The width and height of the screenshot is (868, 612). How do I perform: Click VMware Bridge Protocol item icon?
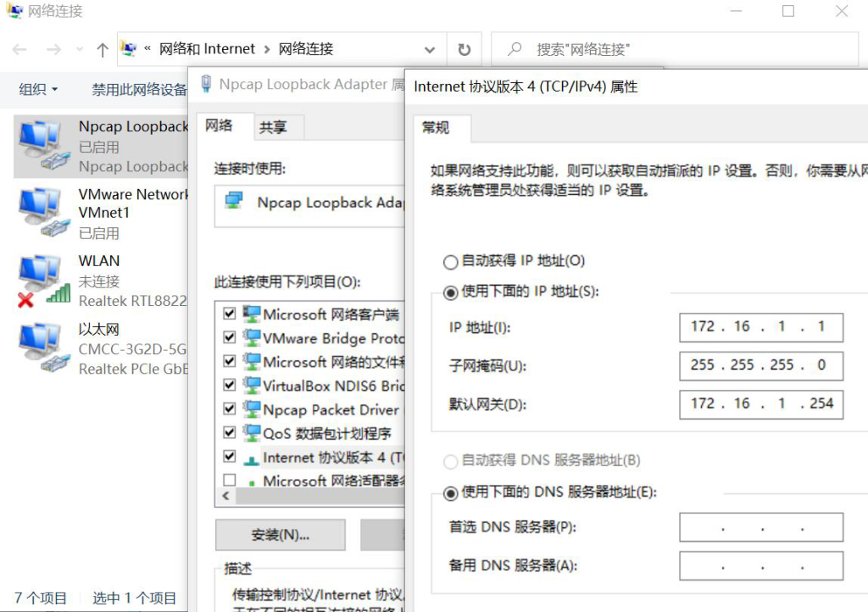click(252, 337)
